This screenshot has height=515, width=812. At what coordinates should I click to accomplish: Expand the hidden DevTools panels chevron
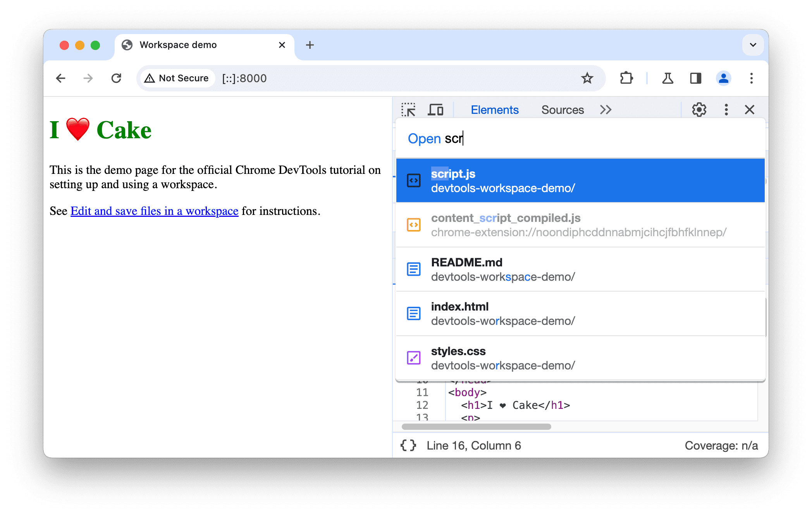(x=606, y=110)
